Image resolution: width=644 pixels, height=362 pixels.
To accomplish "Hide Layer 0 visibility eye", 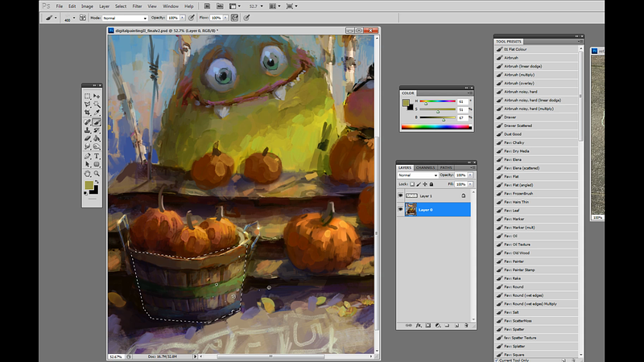I will click(x=400, y=209).
